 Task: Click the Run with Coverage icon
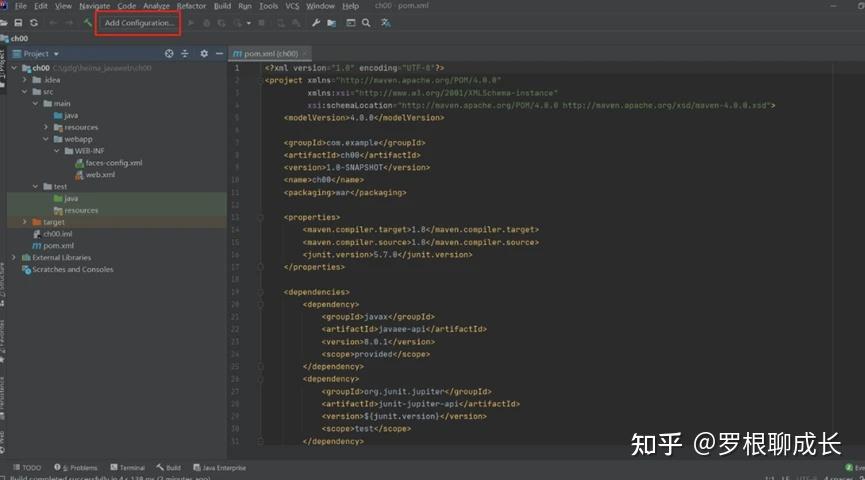click(x=222, y=23)
